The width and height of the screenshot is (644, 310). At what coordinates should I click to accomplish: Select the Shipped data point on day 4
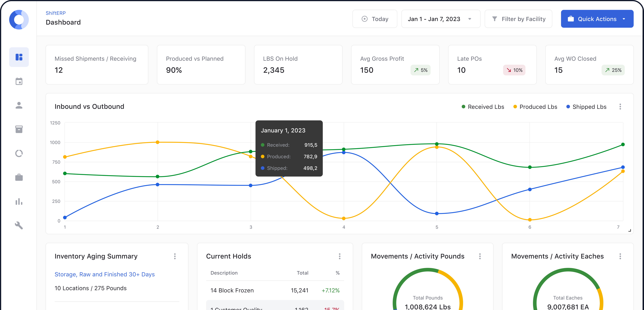344,152
